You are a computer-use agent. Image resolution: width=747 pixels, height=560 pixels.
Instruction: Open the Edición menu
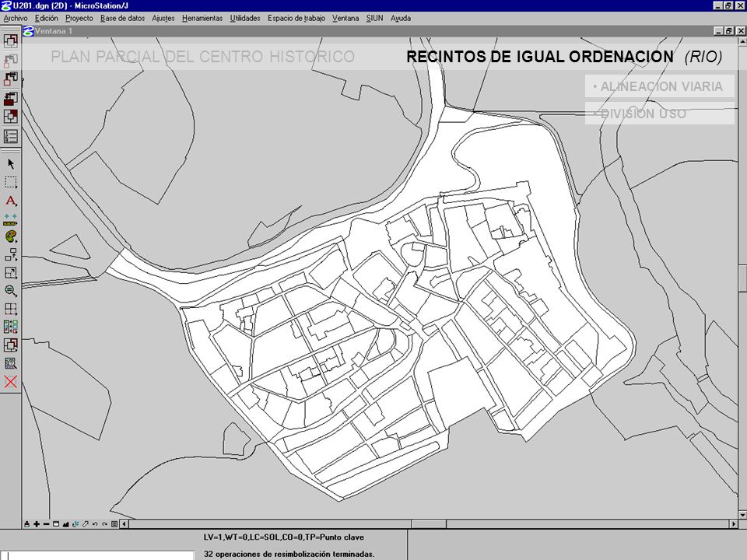click(46, 18)
